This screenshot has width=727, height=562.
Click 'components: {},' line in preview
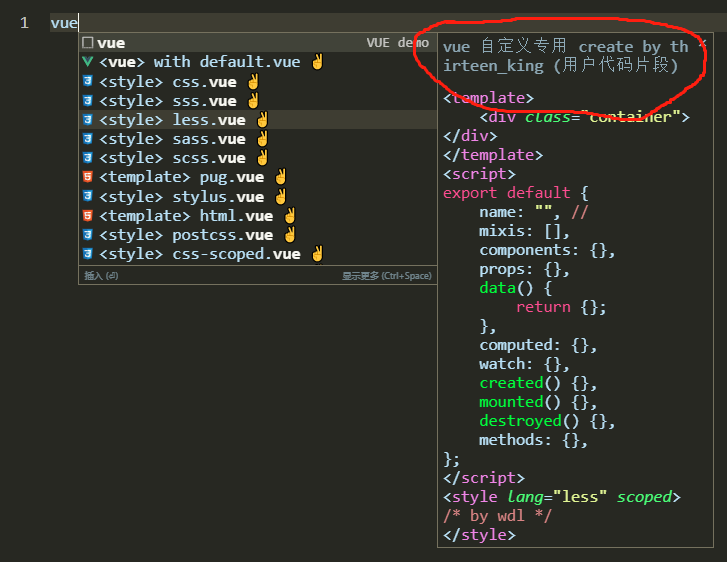coord(547,250)
